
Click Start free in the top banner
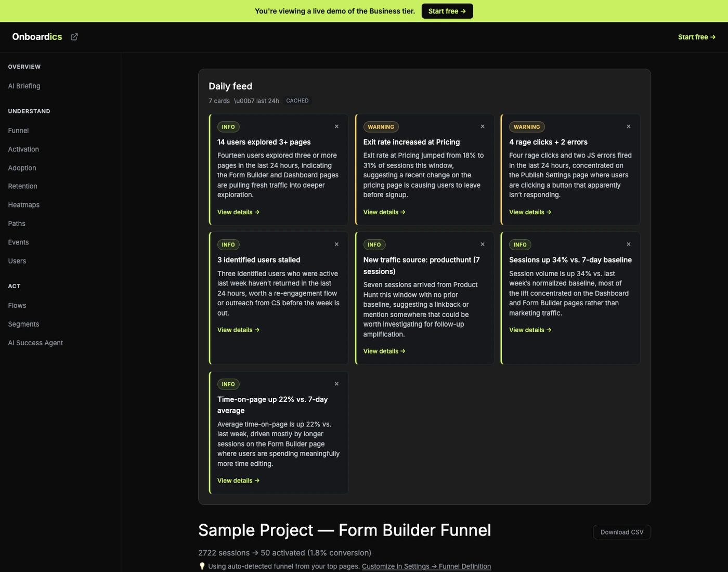[446, 10]
